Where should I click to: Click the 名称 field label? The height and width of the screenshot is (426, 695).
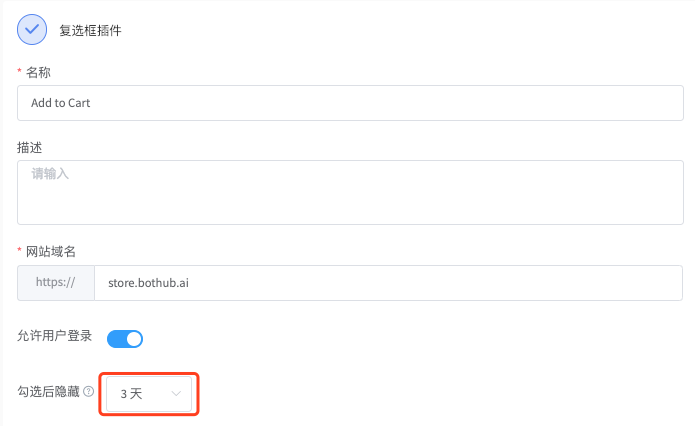coord(38,73)
